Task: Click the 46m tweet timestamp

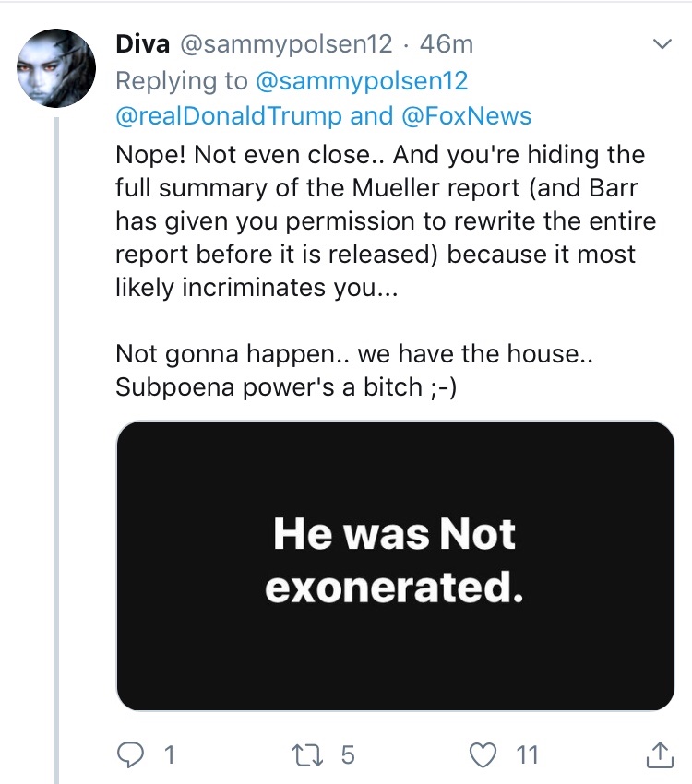Action: 447,43
